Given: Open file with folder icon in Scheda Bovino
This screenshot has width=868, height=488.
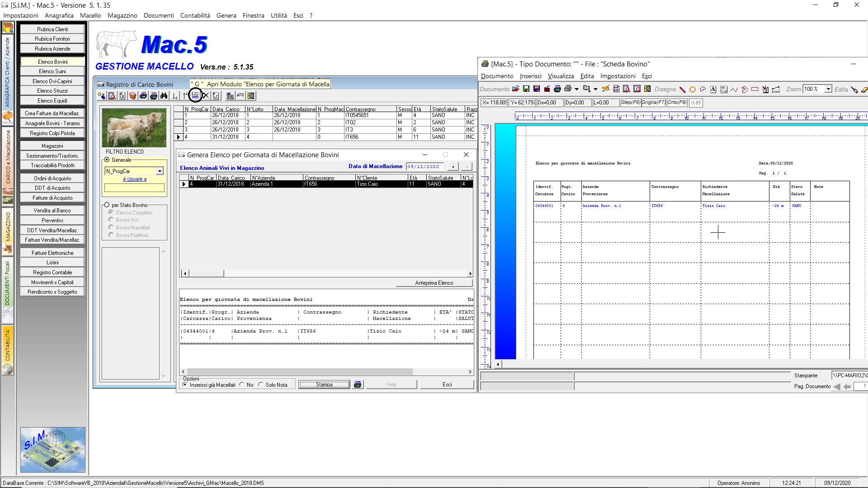Looking at the screenshot, I should tap(516, 89).
